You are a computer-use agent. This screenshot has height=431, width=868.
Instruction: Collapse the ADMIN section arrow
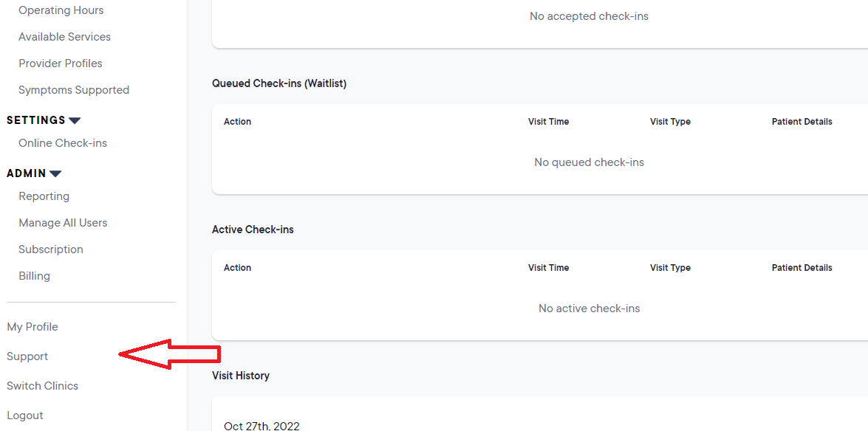[55, 173]
